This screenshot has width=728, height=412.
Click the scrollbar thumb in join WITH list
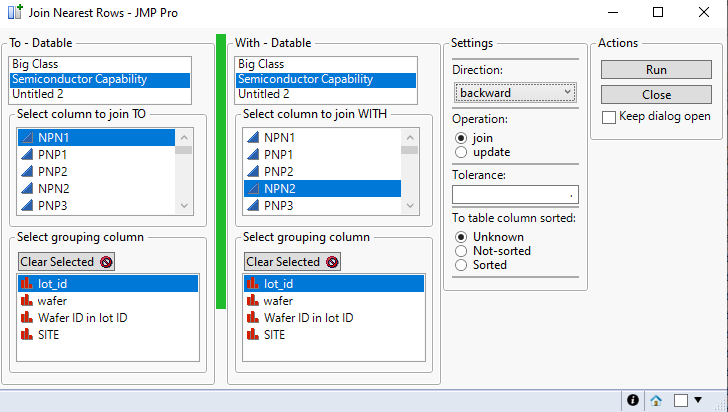pyautogui.click(x=409, y=150)
